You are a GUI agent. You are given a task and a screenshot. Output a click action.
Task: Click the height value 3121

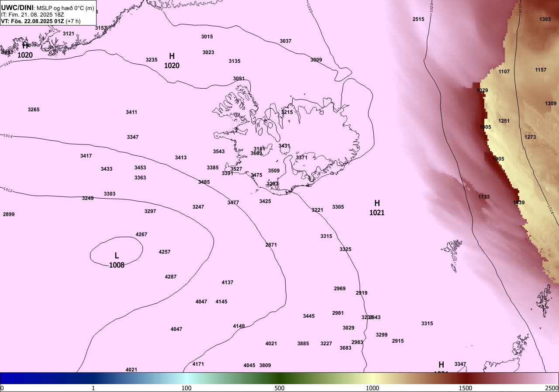pos(69,34)
